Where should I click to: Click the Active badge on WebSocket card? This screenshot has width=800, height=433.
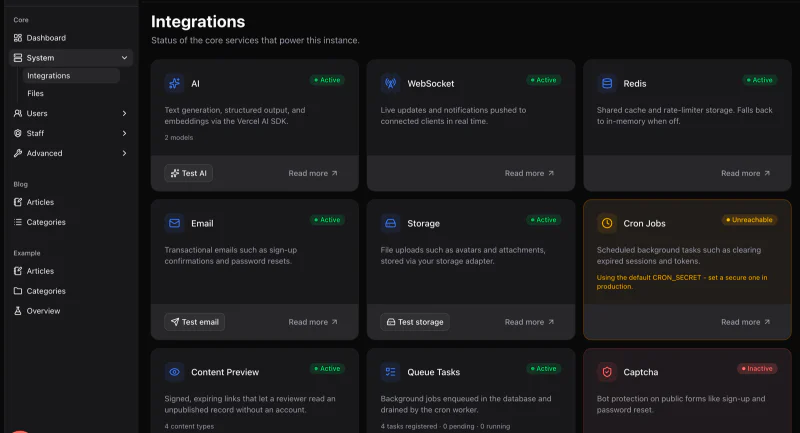point(543,80)
